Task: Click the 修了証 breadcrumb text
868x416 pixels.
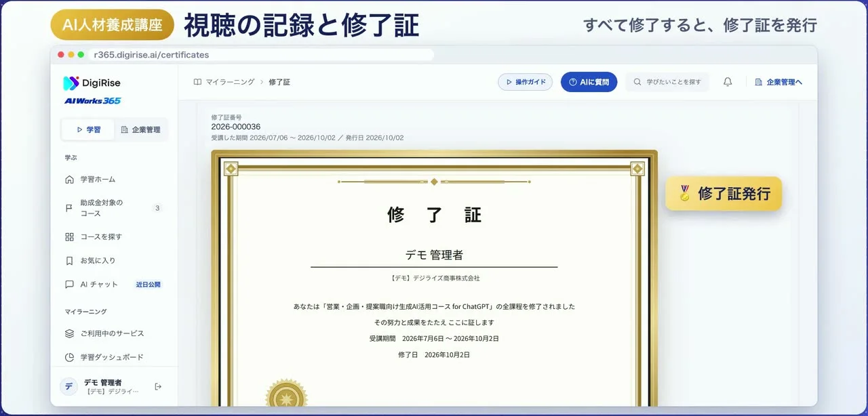Action: click(x=279, y=82)
